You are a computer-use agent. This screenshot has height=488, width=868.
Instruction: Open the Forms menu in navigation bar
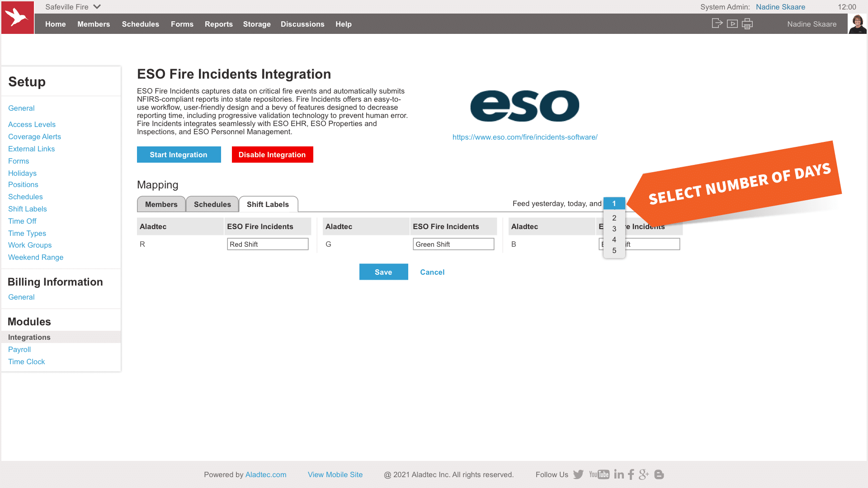point(182,24)
